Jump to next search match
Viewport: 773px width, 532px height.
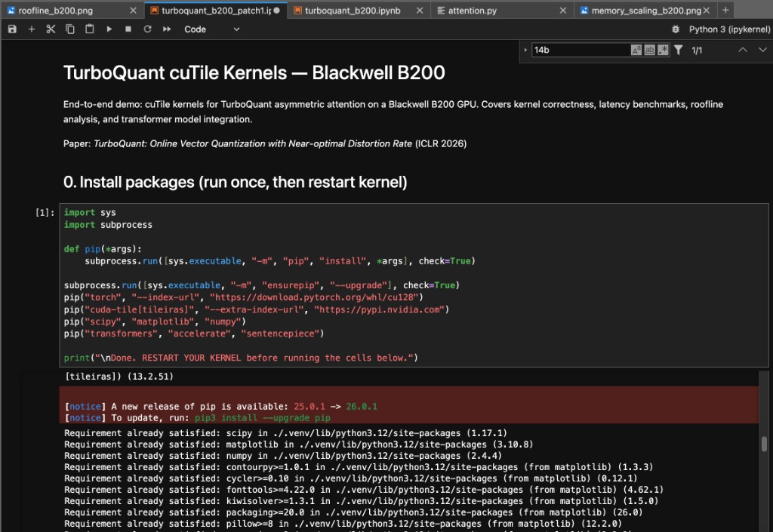point(761,50)
